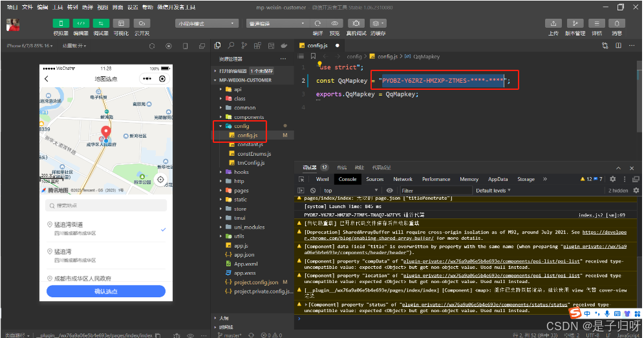Toggle the 模拟器 simulator panel button
Image resolution: width=644 pixels, height=338 pixels.
[x=61, y=23]
